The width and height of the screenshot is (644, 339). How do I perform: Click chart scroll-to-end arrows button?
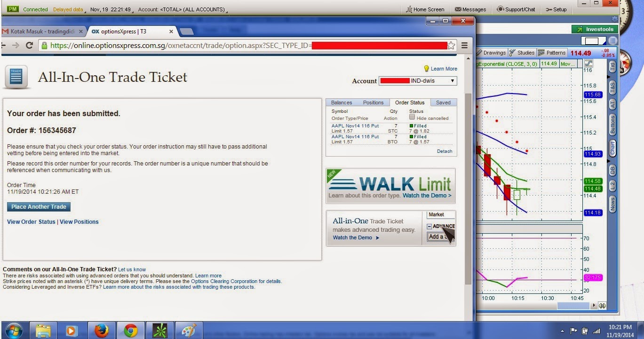[602, 306]
